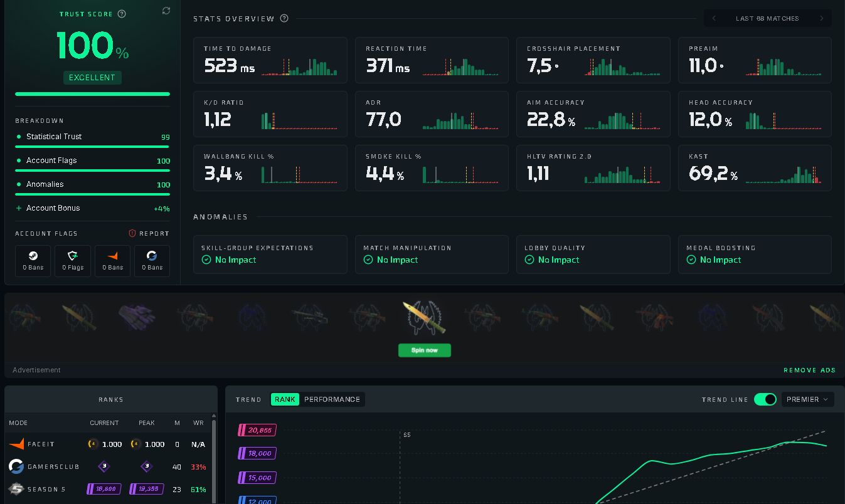
Task: Go to previous match range arrow
Action: coord(714,18)
